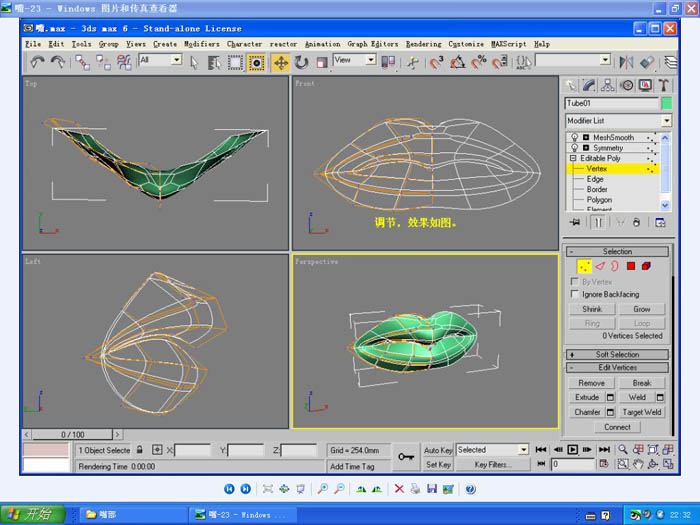Open the Rendering menu

coord(423,44)
